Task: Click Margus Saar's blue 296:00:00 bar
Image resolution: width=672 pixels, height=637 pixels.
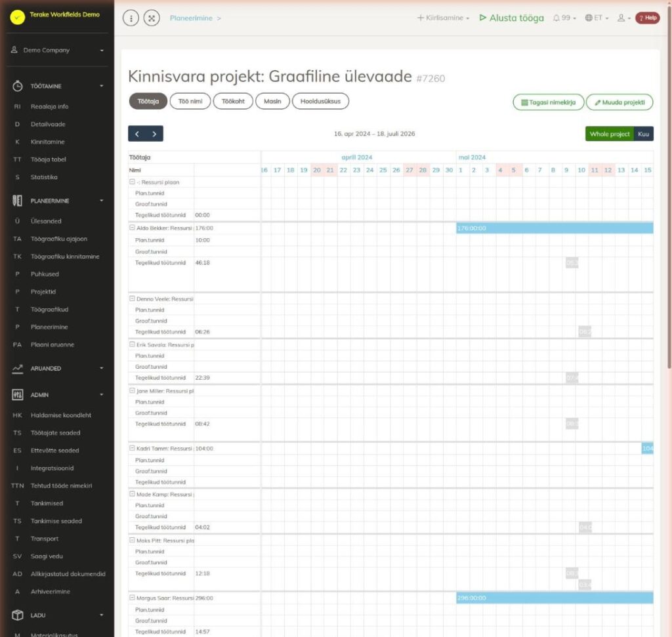Action: [555, 598]
